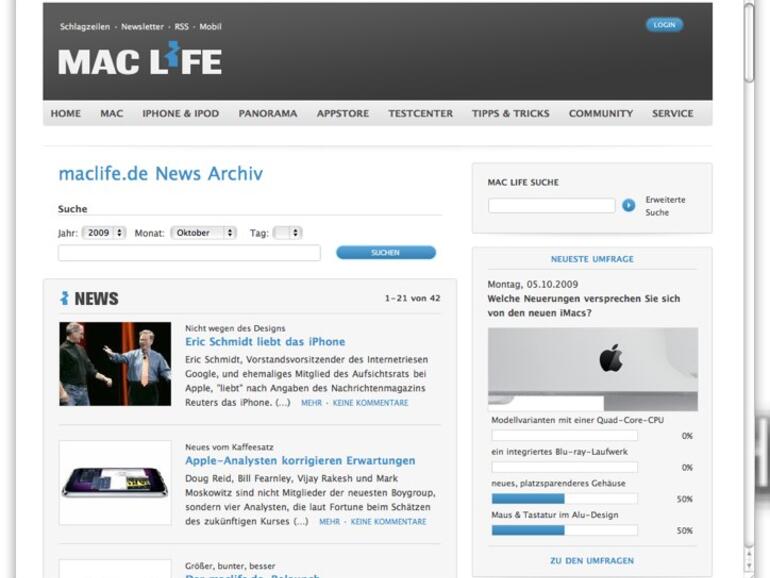Open IPHONE & IPOD section

181,113
